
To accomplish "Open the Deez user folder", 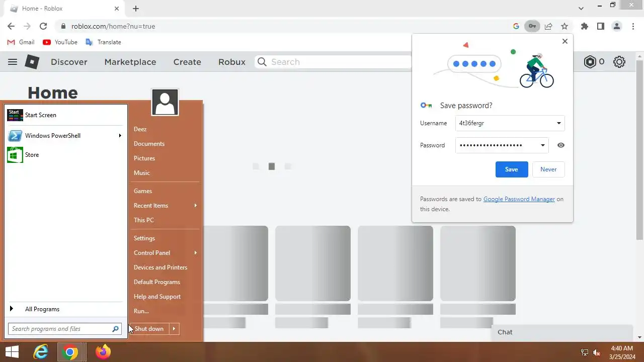I will (x=140, y=129).
